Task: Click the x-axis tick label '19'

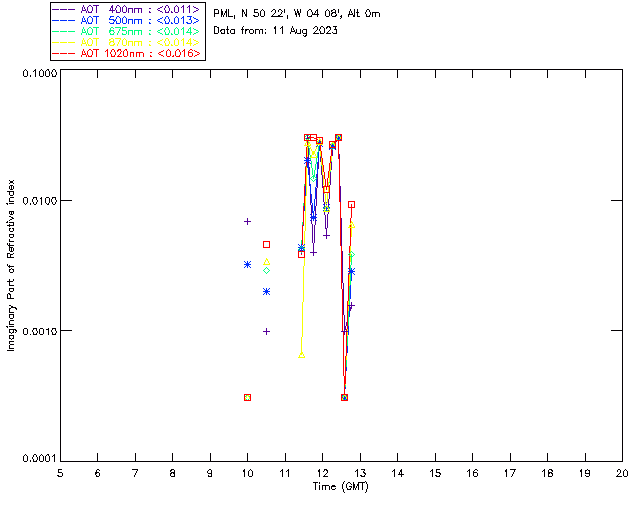Action: (585, 473)
